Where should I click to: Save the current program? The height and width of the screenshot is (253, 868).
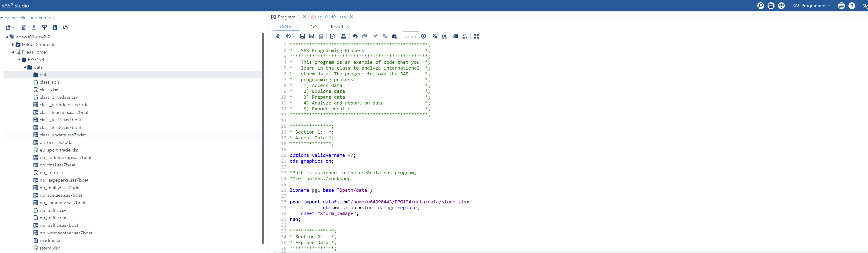pyautogui.click(x=302, y=36)
